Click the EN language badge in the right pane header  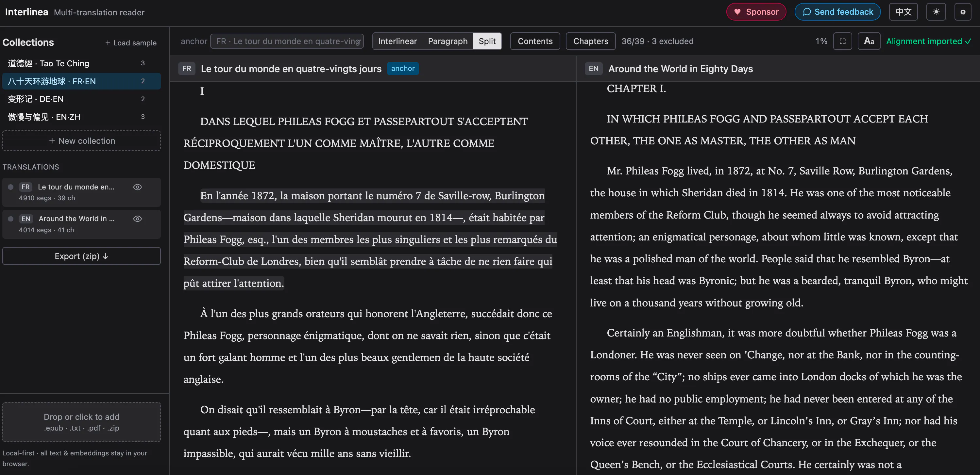point(593,69)
